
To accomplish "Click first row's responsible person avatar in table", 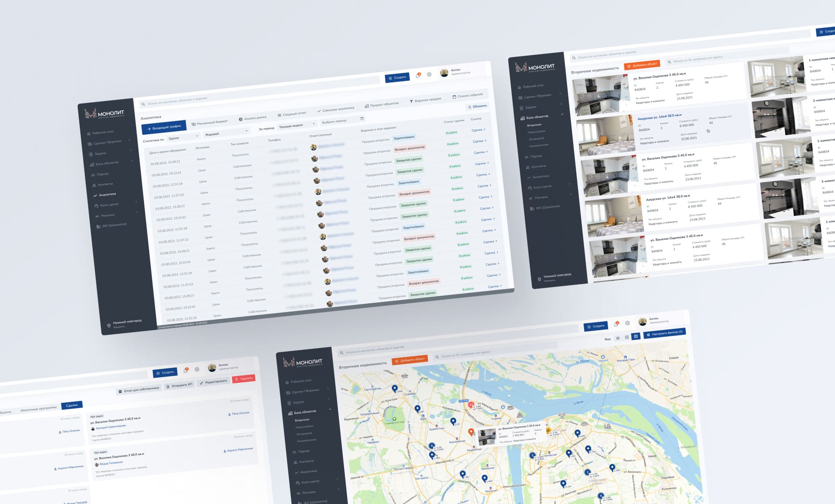I will click(x=313, y=147).
